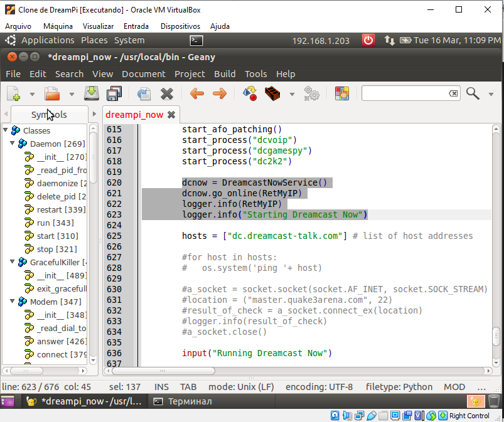Click the symbols panel vertical scrollbar
The height and width of the screenshot is (422, 504).
pos(94,158)
